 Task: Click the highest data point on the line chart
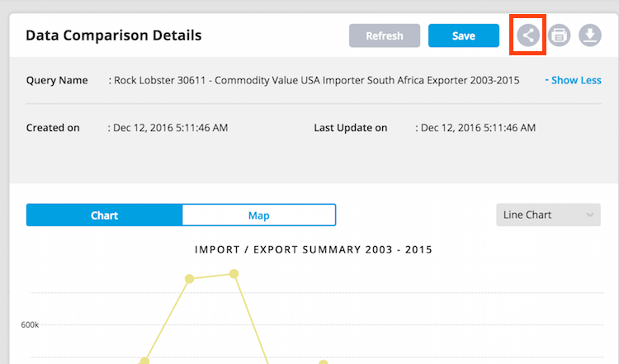(234, 273)
